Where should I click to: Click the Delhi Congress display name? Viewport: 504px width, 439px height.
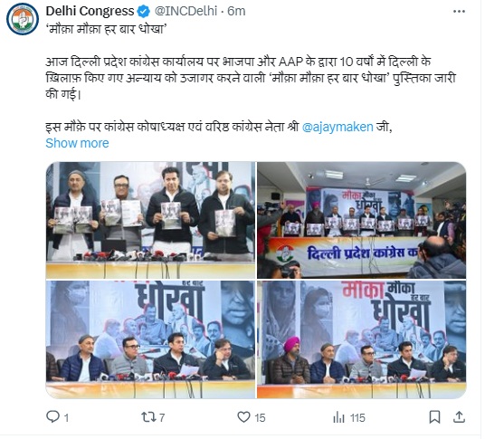pos(90,11)
